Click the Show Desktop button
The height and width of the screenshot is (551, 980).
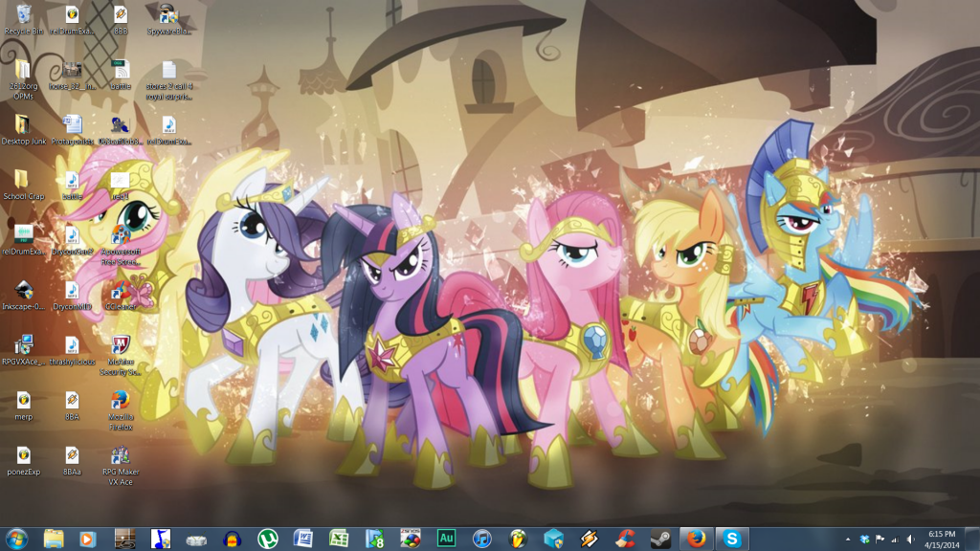pos(972,539)
